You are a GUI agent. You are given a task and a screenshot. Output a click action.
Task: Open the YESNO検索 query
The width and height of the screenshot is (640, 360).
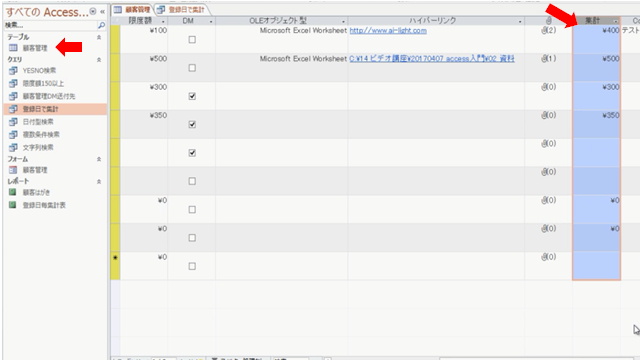39,71
